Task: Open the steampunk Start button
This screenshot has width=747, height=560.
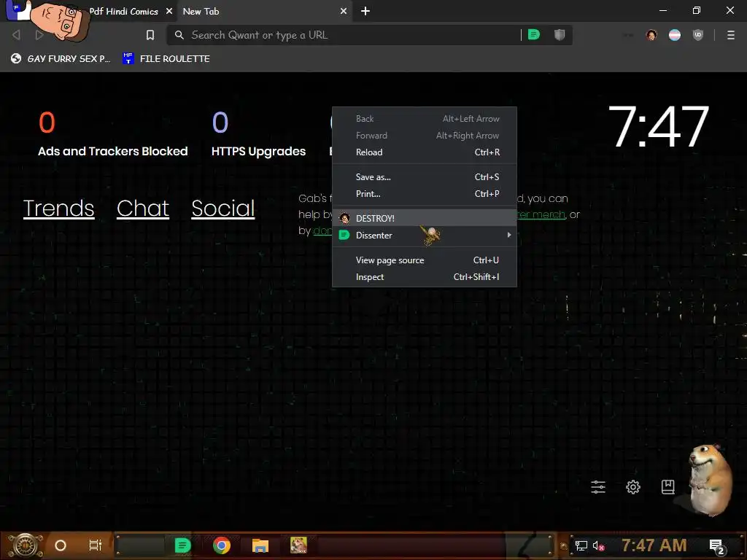Action: tap(25, 545)
